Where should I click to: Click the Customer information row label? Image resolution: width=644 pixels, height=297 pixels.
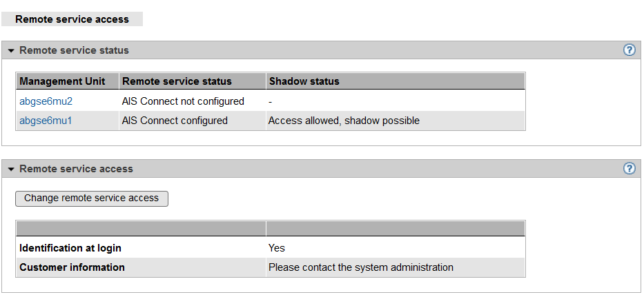(x=72, y=267)
